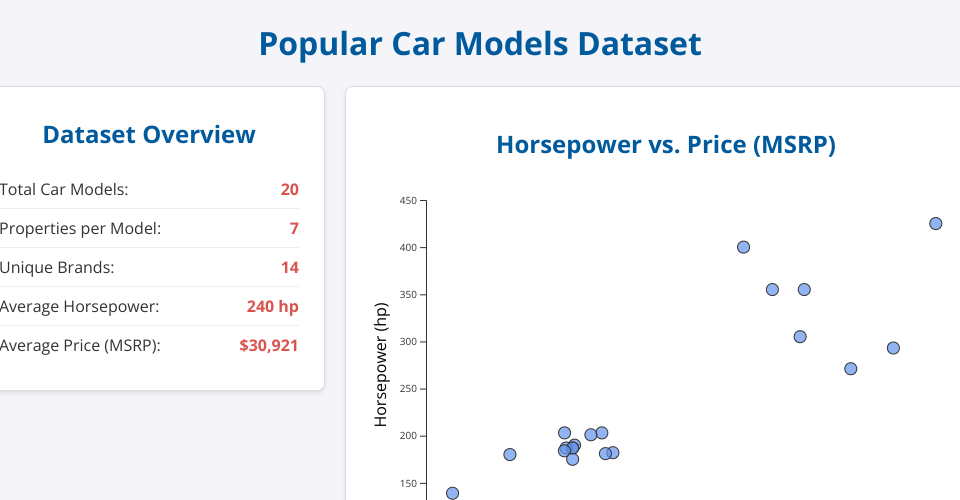
Task: Click the right of the two 355 hp points
Action: 804,290
